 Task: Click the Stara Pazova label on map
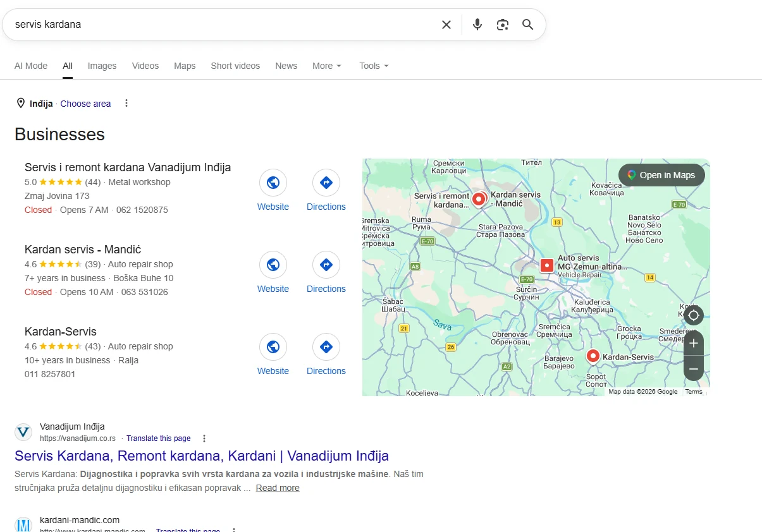[x=500, y=231]
